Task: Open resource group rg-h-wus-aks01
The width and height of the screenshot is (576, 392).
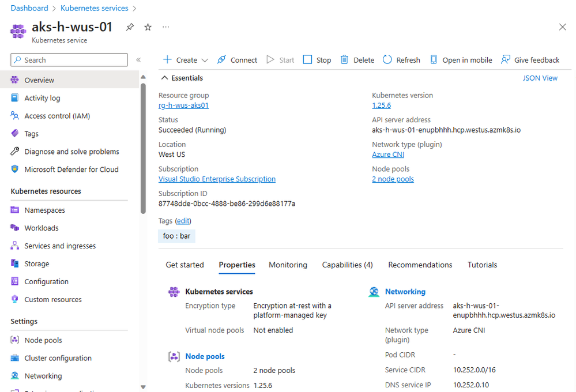Action: click(183, 105)
